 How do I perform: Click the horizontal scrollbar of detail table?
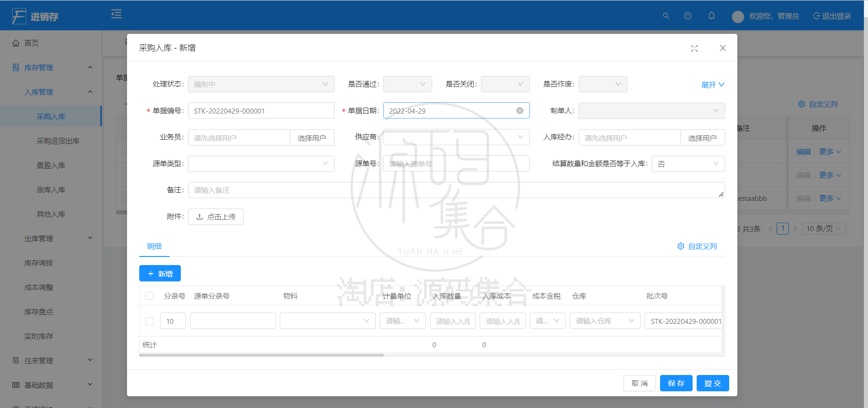261,355
